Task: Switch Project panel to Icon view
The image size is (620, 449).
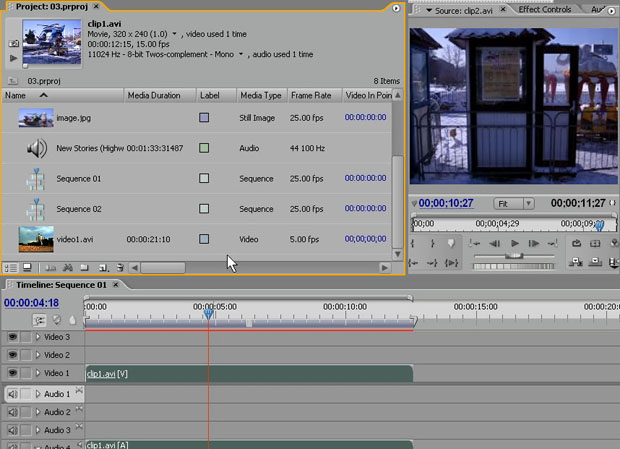Action: [27, 268]
